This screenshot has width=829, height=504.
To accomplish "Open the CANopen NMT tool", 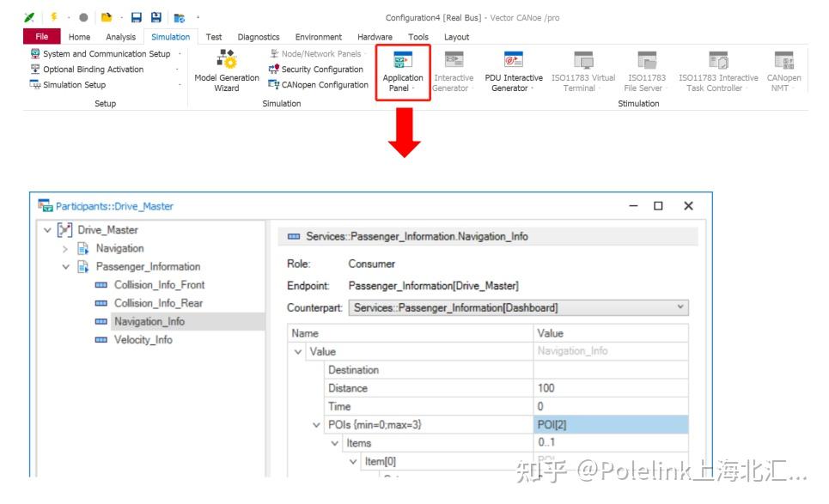I will pyautogui.click(x=784, y=73).
